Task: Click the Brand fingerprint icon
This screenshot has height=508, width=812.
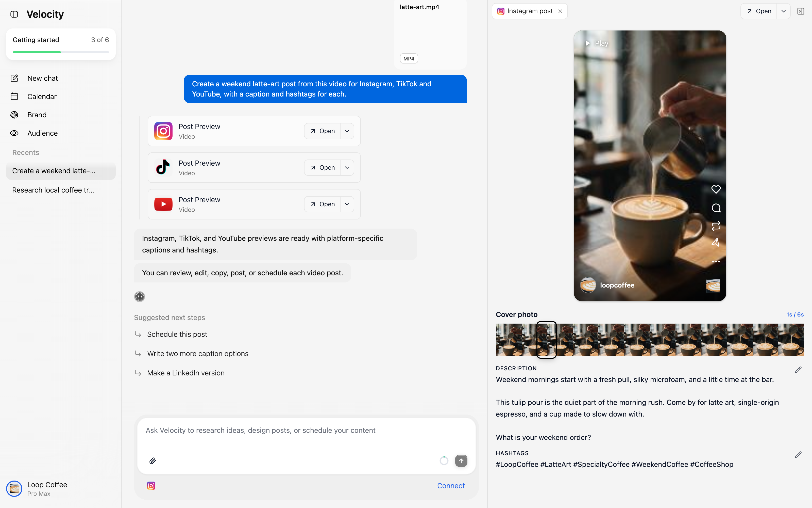Action: (x=14, y=115)
